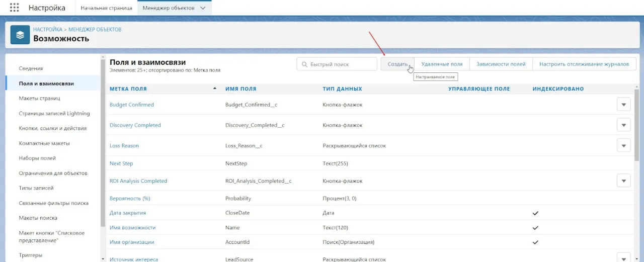644x262 pixels.
Task: Click the Удаленные поля button
Action: [x=442, y=64]
